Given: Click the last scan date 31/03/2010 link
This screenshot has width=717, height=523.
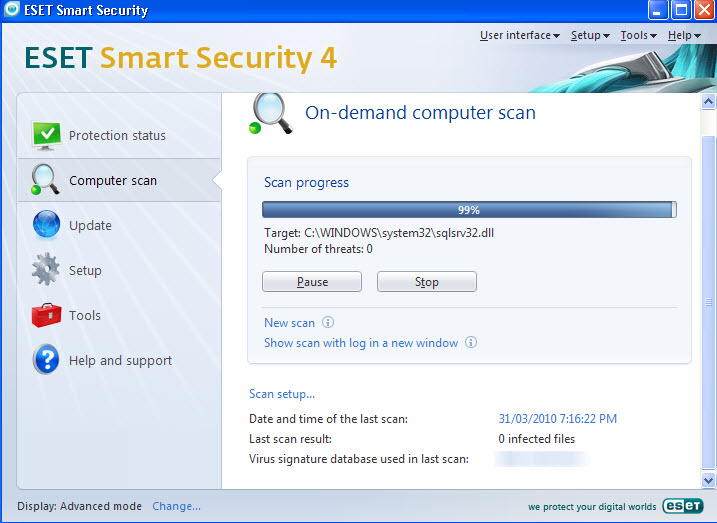Looking at the screenshot, I should (x=557, y=419).
